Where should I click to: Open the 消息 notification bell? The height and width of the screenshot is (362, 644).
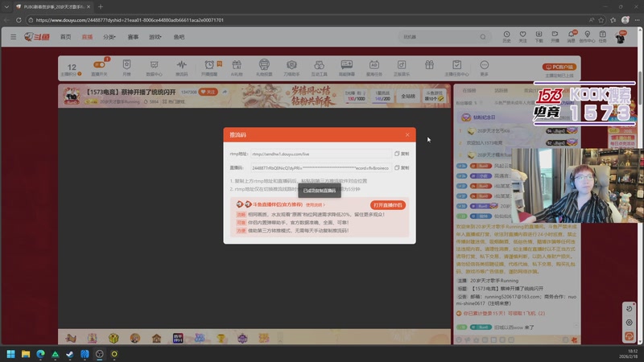coord(571,36)
